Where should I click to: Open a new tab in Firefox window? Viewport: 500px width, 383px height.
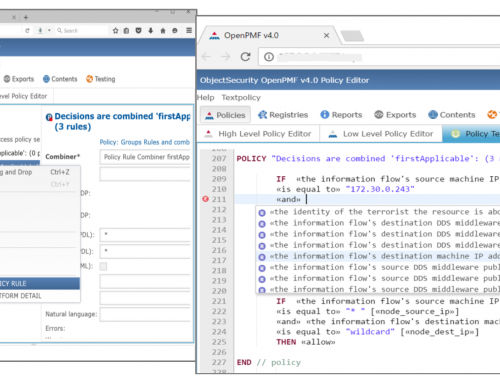tap(26, 17)
